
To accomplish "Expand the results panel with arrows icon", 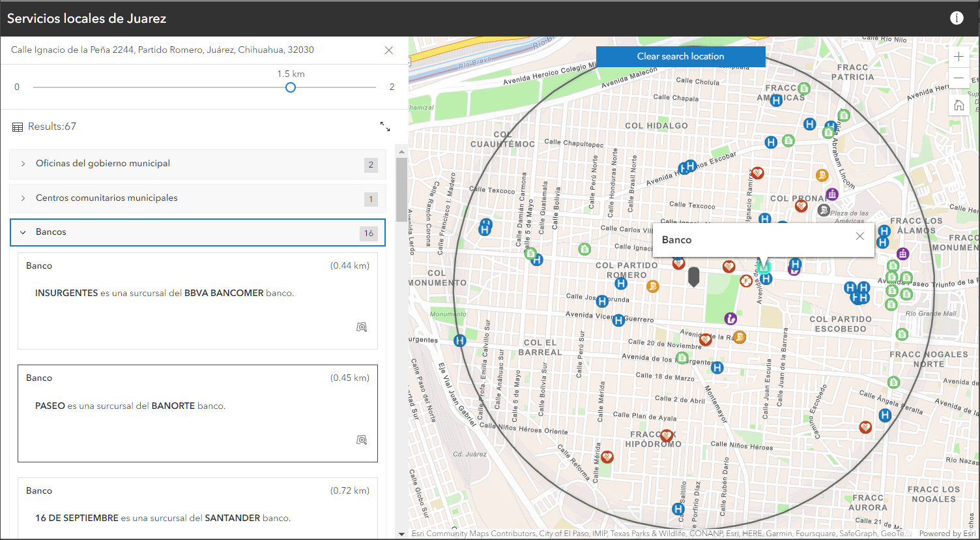I will point(385,127).
